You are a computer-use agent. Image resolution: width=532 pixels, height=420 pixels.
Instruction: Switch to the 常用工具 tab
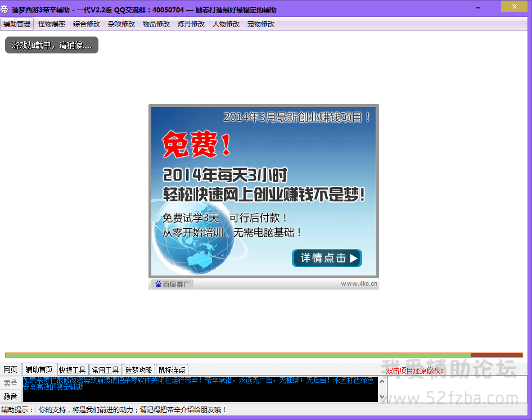pyautogui.click(x=105, y=370)
